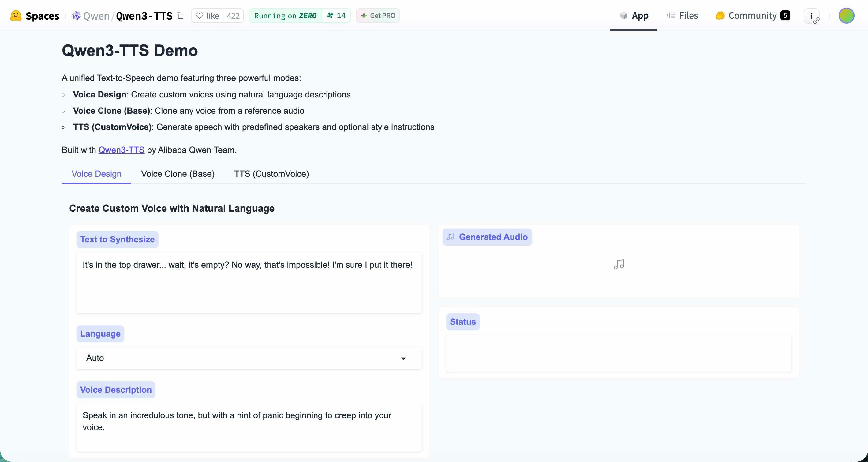Select the Voice Design tab
Screen dimensions: 868x462
click(96, 174)
